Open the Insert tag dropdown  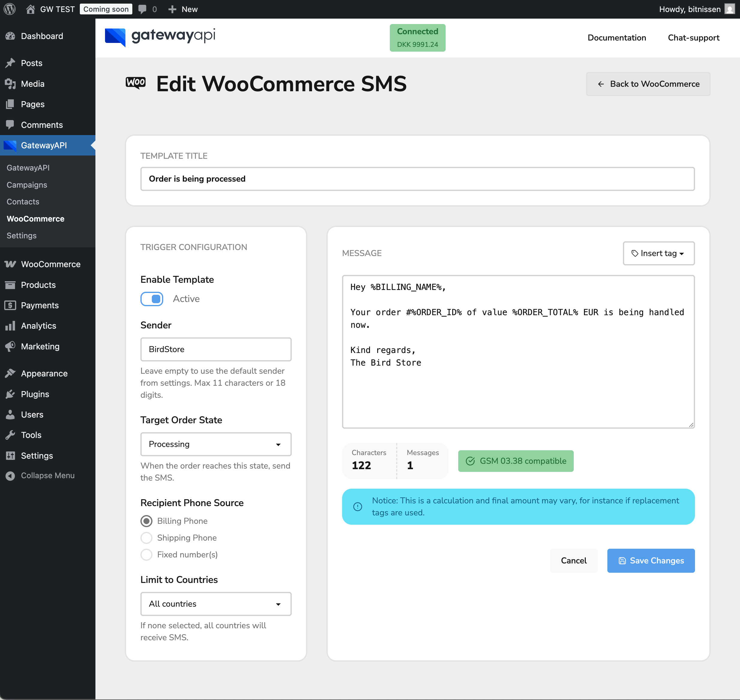point(659,253)
